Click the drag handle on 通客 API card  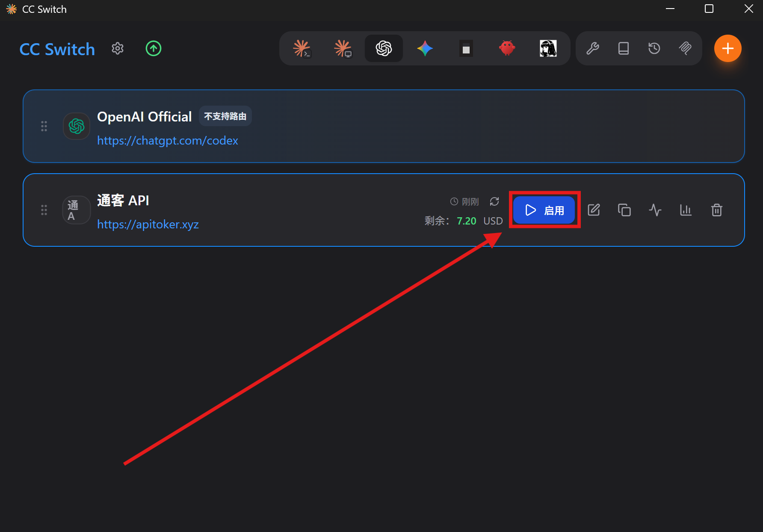click(x=44, y=210)
